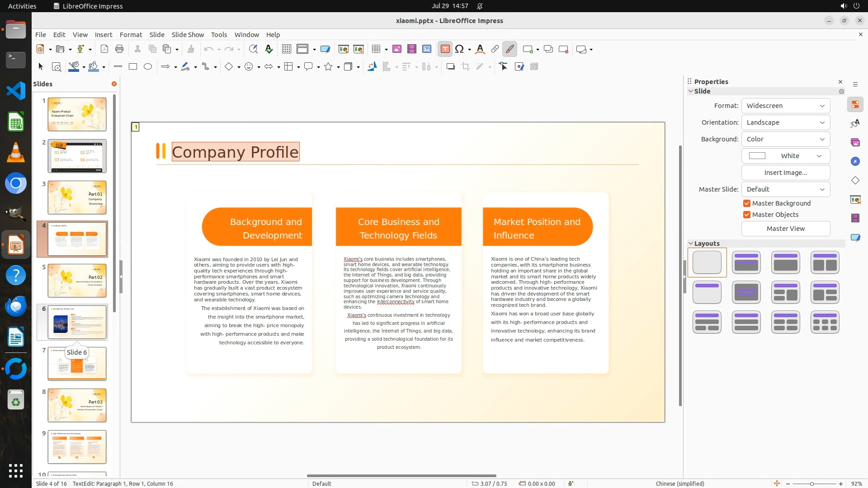Click the Master View button

(x=785, y=229)
